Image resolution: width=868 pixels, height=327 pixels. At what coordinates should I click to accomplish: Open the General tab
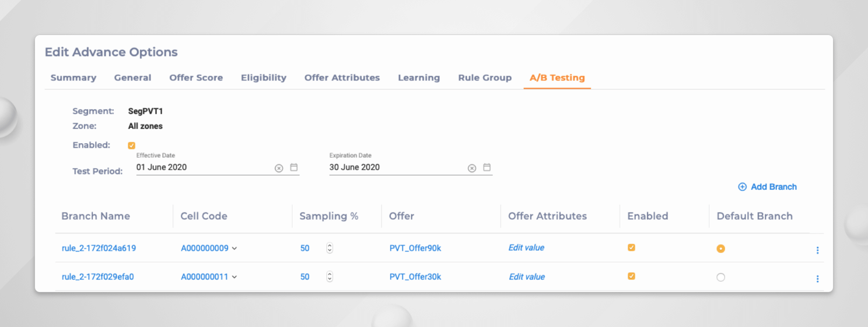point(133,78)
